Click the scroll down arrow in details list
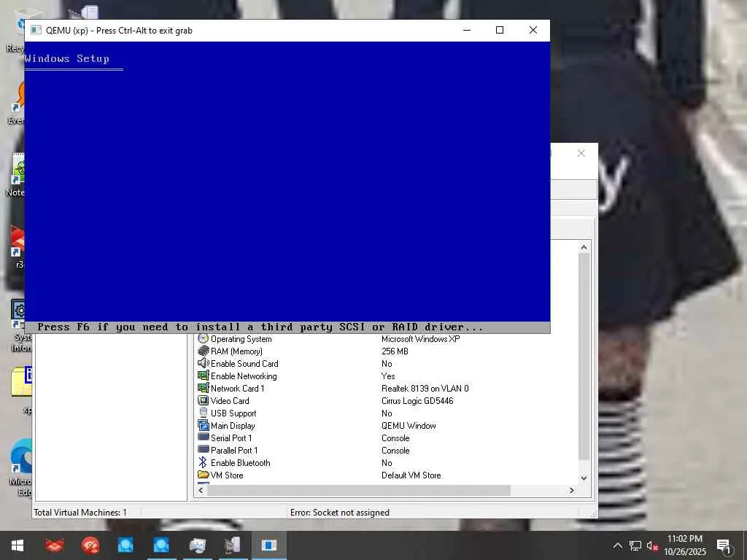This screenshot has height=560, width=747. (x=584, y=478)
